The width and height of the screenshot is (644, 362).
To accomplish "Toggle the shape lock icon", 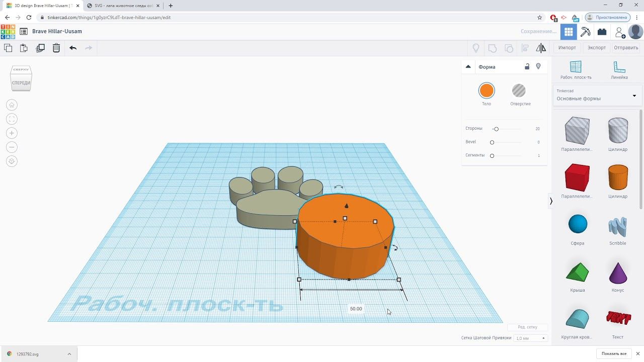I will [x=527, y=66].
